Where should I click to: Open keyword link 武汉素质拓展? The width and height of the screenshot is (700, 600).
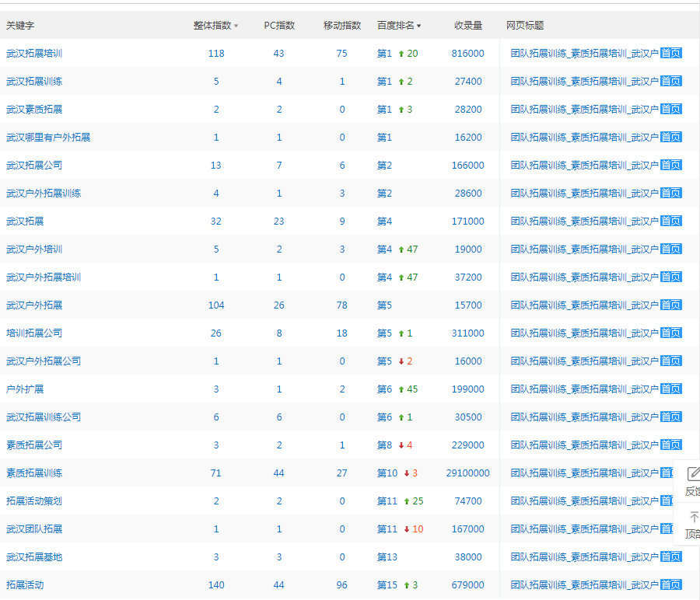(34, 110)
